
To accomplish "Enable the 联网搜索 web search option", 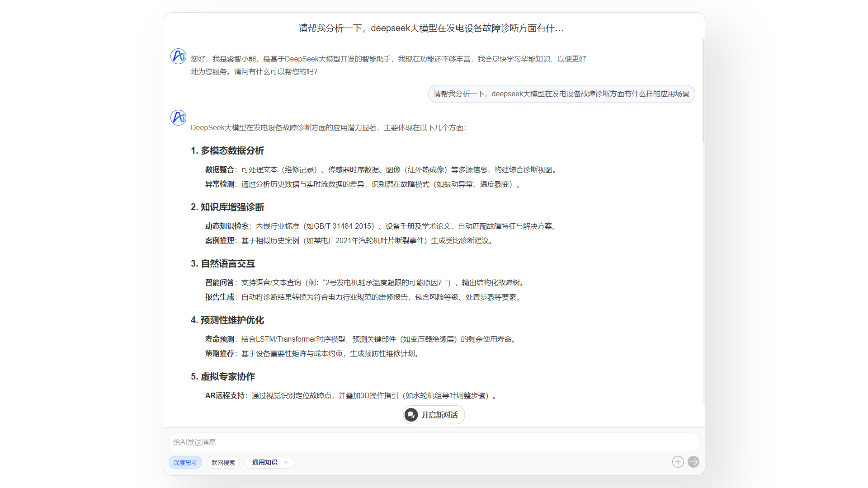I will click(x=223, y=462).
